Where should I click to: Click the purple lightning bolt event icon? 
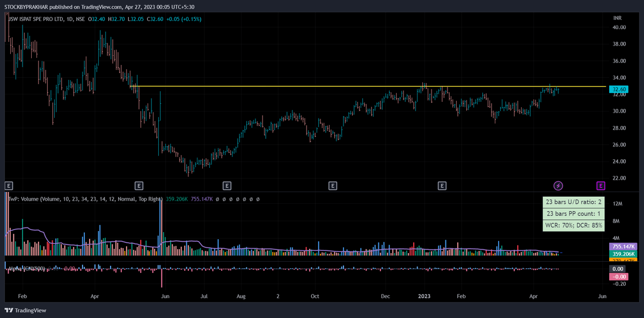pyautogui.click(x=558, y=186)
